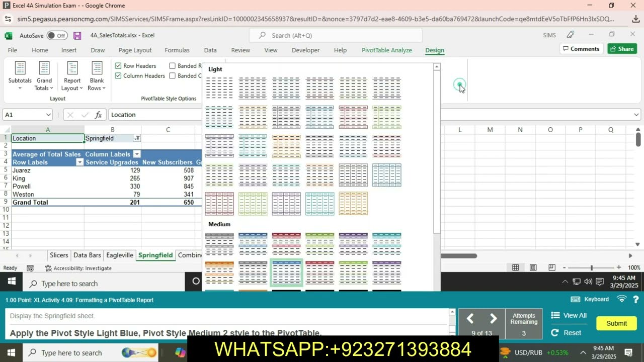
Task: Open the Grand Totals menu
Action: point(44,76)
